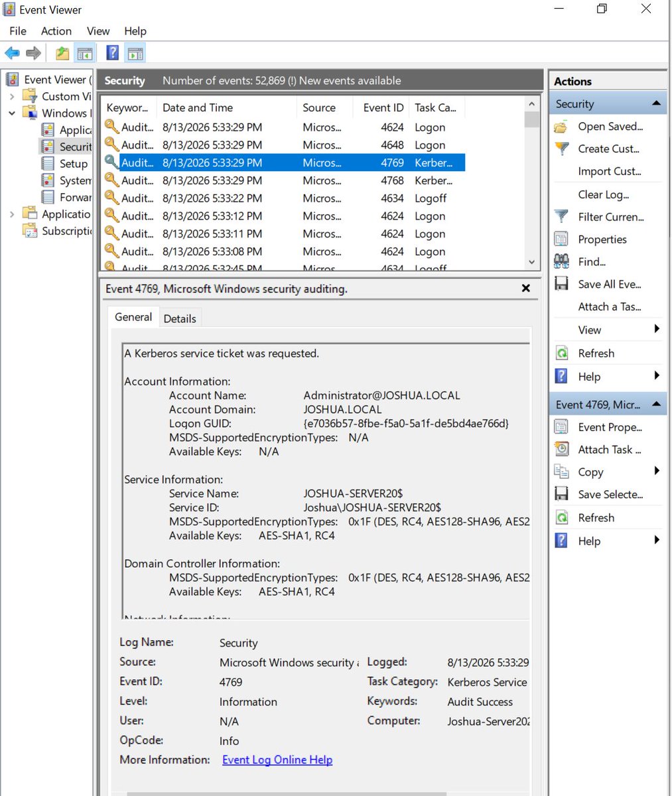Click the Filter Current Log funnel icon
Screen dimensions: 672x796
click(561, 217)
